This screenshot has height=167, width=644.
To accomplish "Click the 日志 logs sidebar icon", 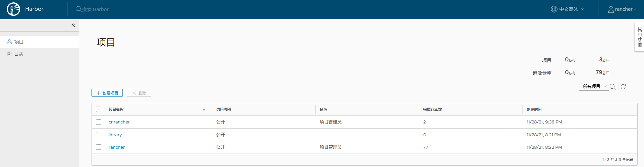I will point(9,54).
